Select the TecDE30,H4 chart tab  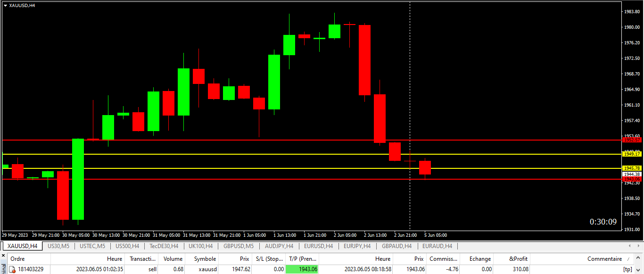[164, 246]
